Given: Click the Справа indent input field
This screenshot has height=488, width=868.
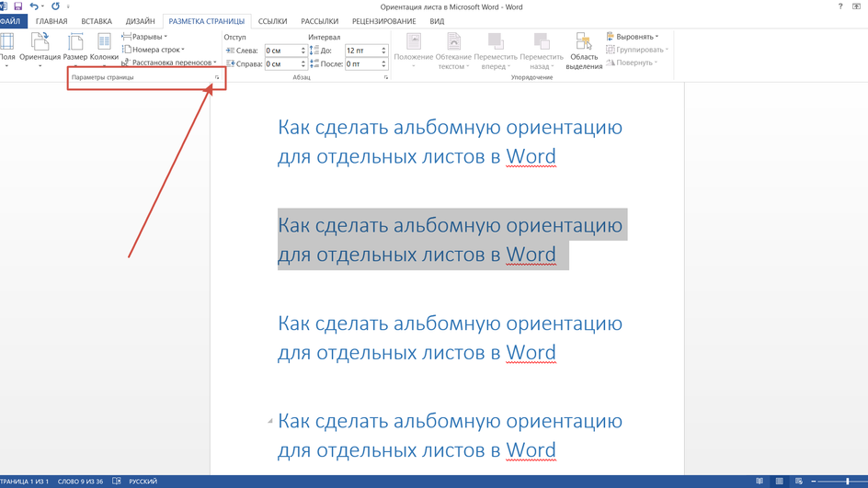Looking at the screenshot, I should click(x=282, y=64).
